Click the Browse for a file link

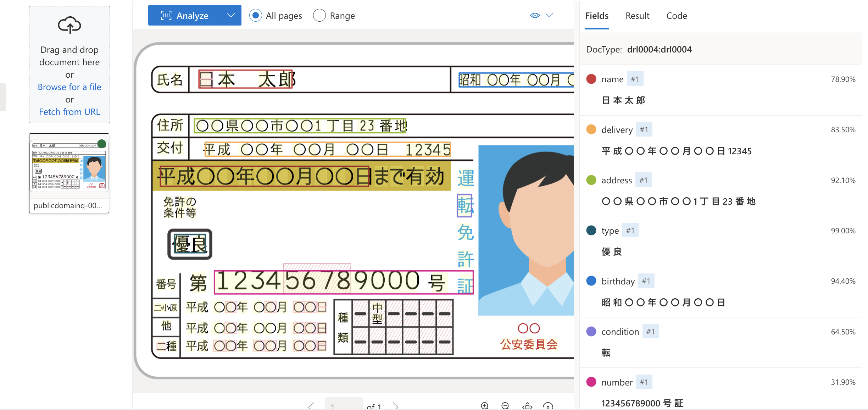(69, 87)
